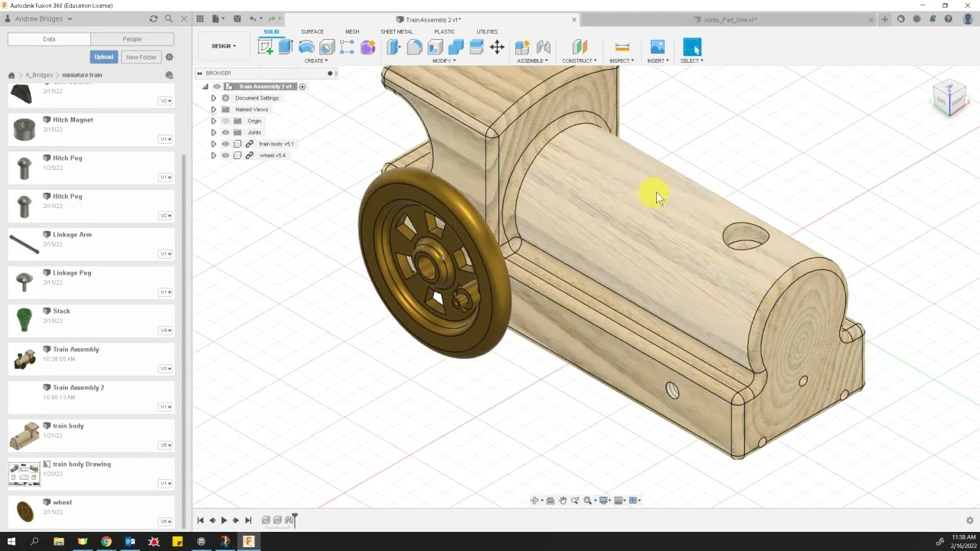Click the Save icon
Viewport: 980px width, 551px height.
(237, 19)
